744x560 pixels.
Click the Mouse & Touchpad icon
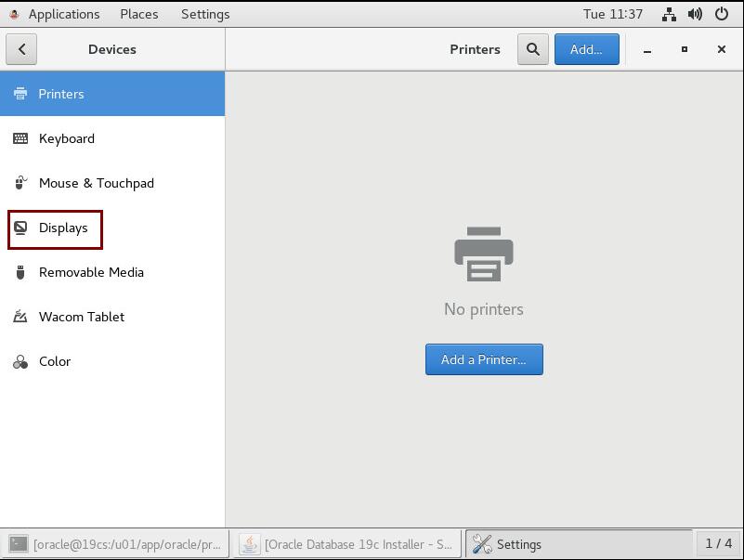(20, 183)
